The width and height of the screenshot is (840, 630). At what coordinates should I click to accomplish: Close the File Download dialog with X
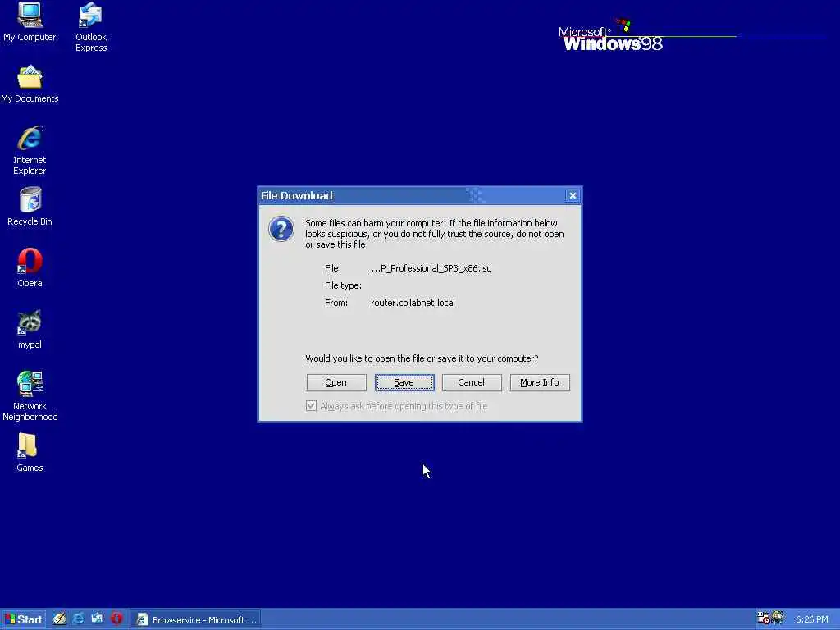tap(573, 195)
